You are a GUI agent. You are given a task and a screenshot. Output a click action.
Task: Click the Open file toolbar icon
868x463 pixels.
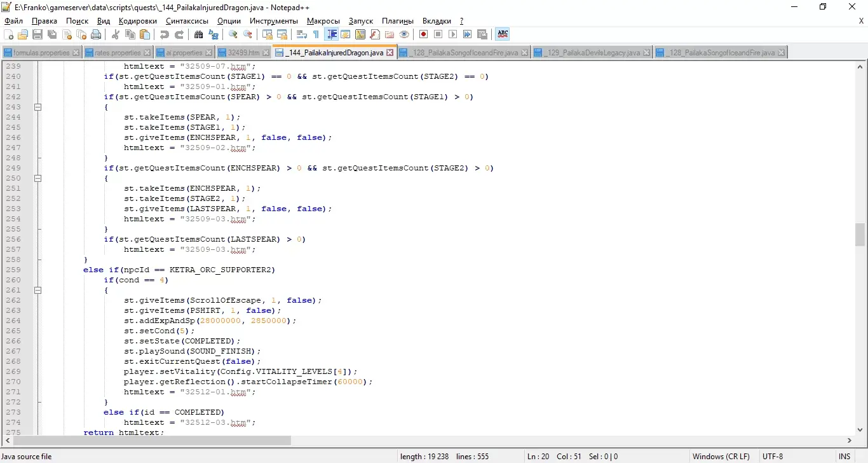point(23,34)
